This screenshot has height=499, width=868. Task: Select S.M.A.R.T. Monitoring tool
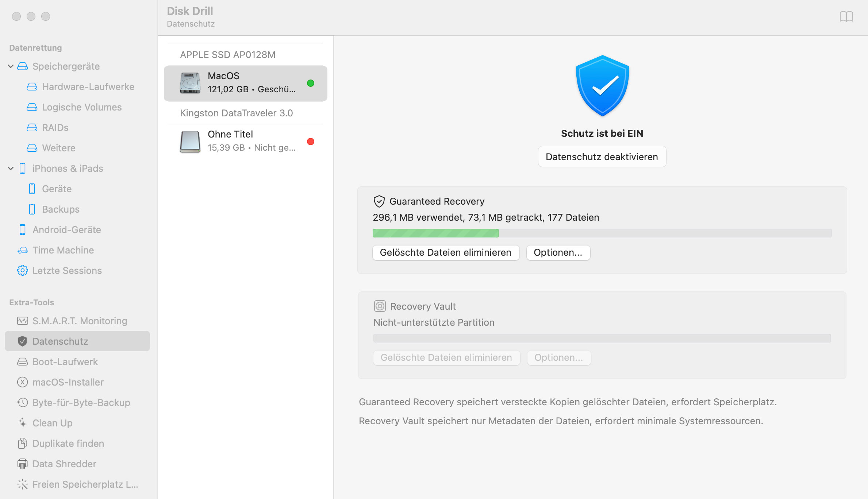coord(80,321)
